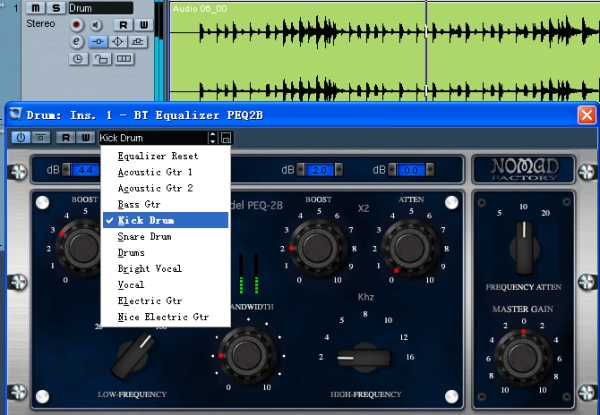Click the Nomad Factory logo
Viewport: 600px width, 415px height.
click(525, 169)
